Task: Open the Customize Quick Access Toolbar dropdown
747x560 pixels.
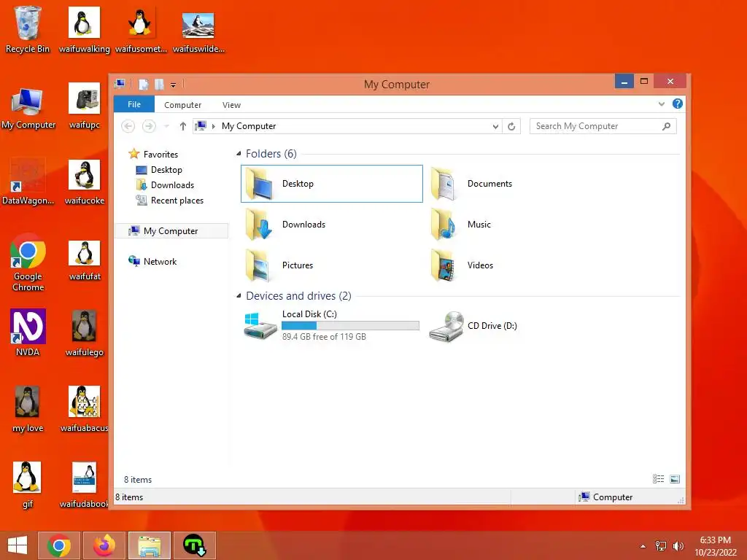Action: (x=174, y=85)
